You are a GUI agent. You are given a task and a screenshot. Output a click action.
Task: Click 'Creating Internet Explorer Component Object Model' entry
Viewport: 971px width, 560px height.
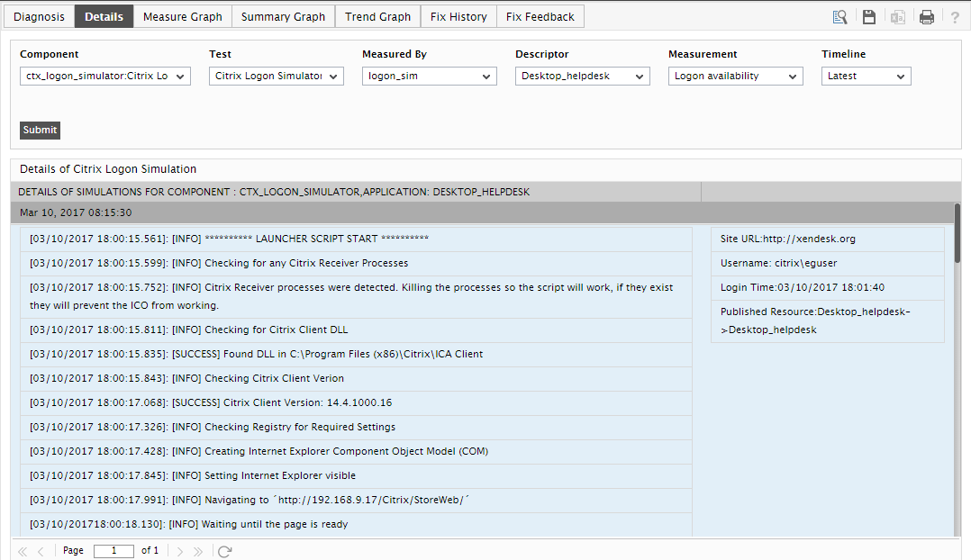[x=356, y=452]
